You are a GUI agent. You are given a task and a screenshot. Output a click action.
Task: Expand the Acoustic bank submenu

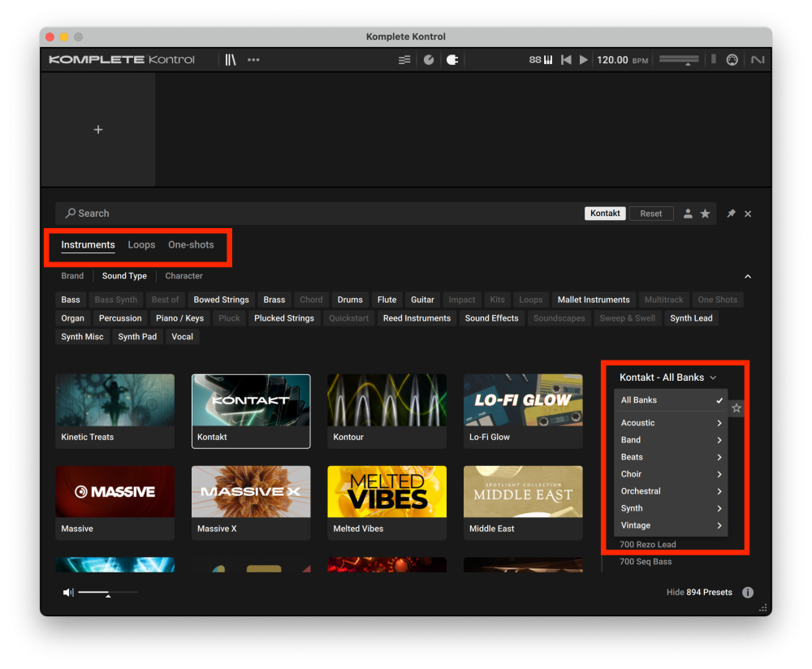[672, 423]
